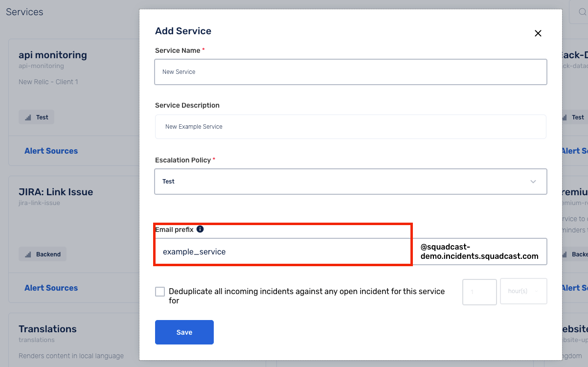Edit the Service Description field

point(351,127)
